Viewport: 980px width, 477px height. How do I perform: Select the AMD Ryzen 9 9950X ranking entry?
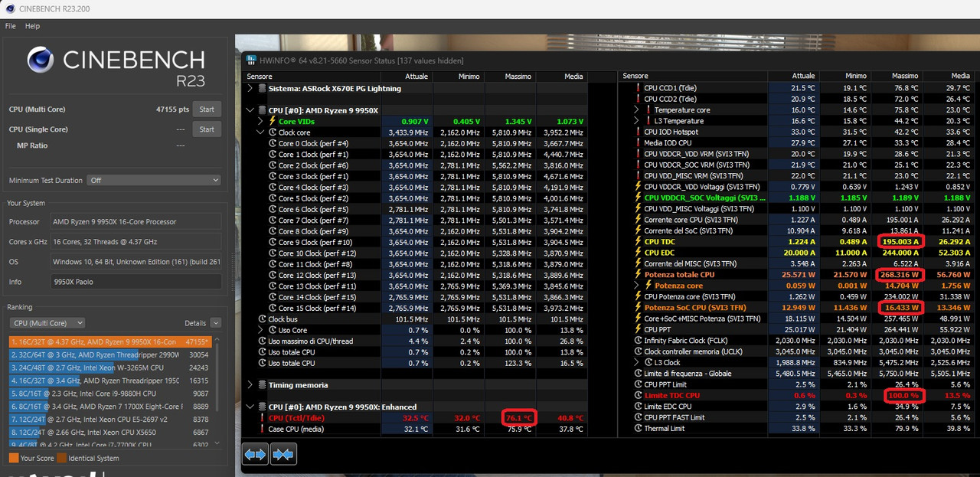pos(112,342)
